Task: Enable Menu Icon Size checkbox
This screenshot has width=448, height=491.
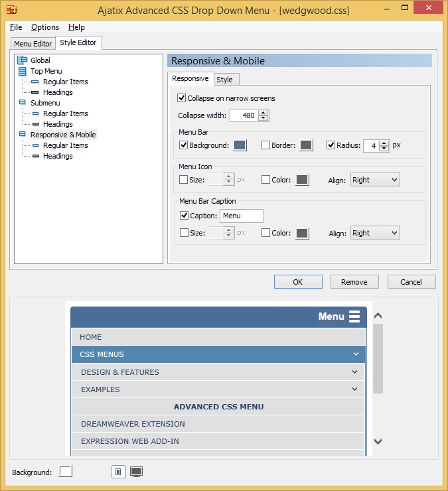Action: [x=184, y=179]
